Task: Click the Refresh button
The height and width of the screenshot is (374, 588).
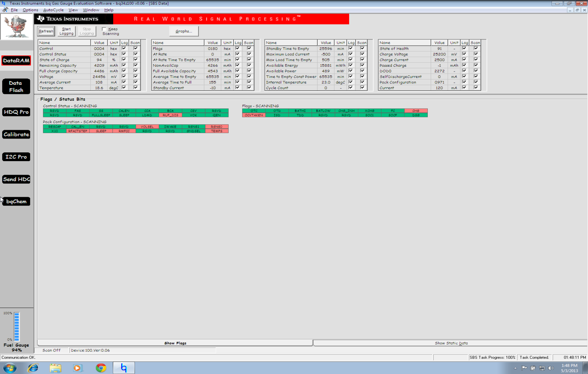Action: (x=46, y=31)
